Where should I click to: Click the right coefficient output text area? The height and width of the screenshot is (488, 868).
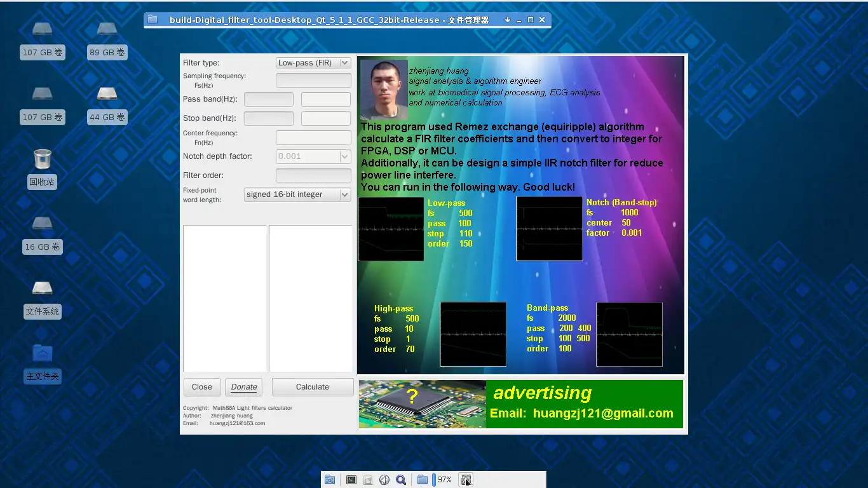click(x=311, y=298)
